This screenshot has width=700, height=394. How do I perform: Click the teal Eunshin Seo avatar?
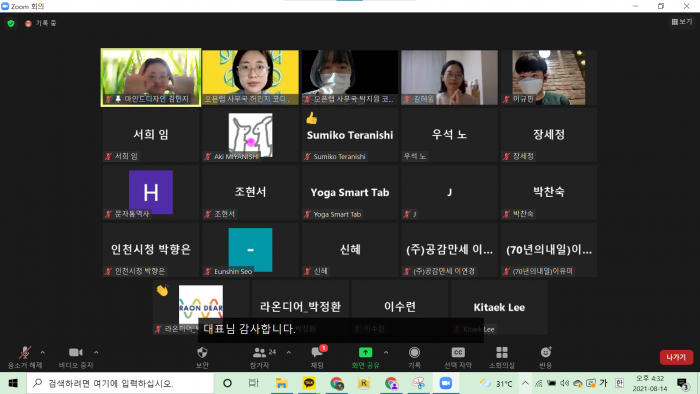(x=250, y=249)
